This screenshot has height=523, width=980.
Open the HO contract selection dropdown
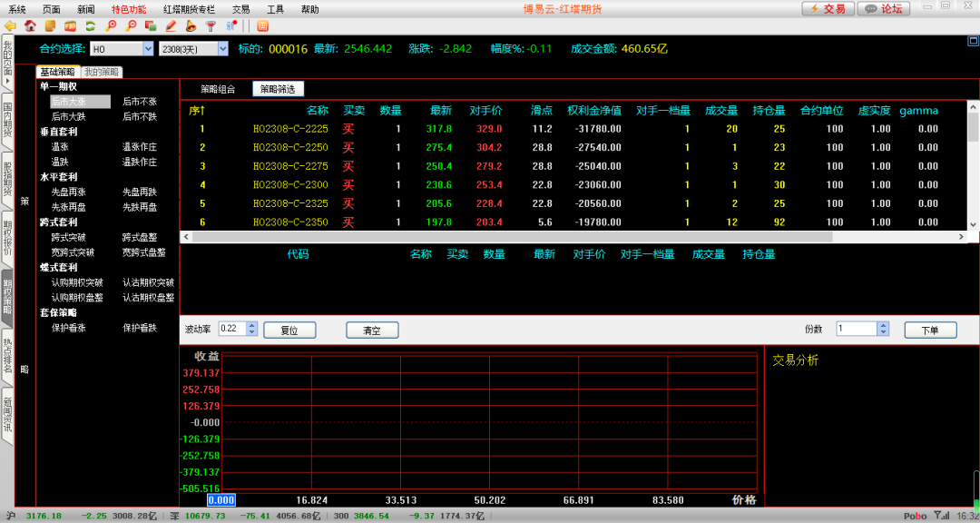pyautogui.click(x=147, y=49)
